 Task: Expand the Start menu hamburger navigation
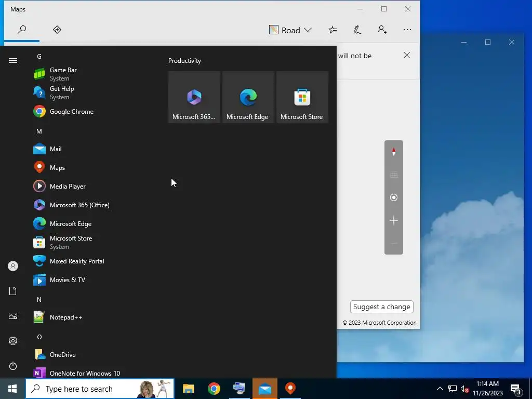tap(13, 60)
